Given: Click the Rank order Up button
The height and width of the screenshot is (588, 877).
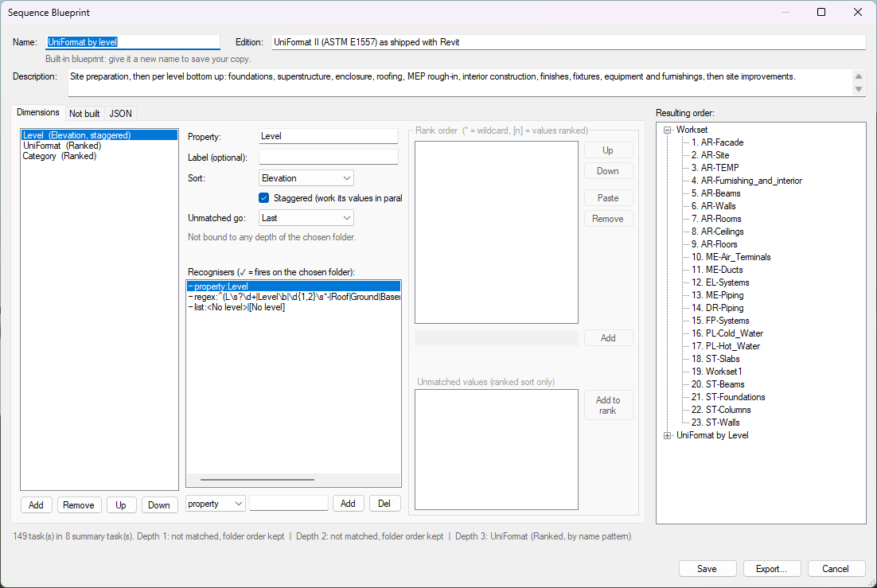Looking at the screenshot, I should point(608,150).
